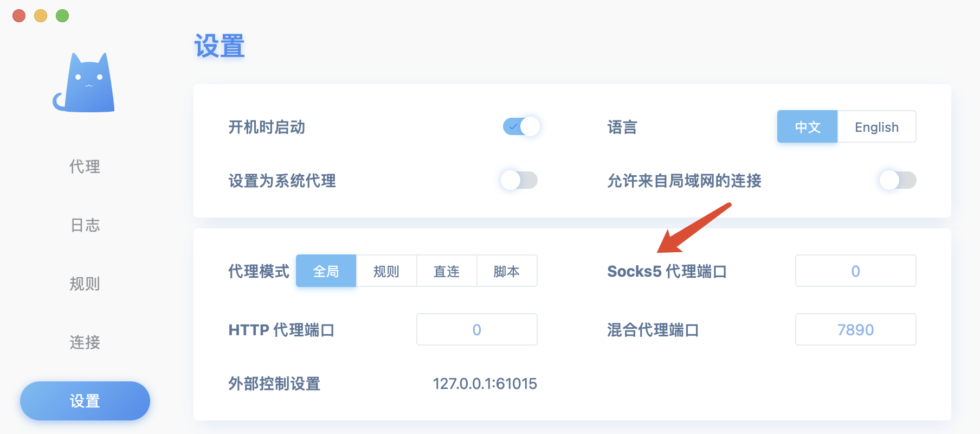Enable the 设置为系统代理 switch
The height and width of the screenshot is (434, 980).
point(519,180)
